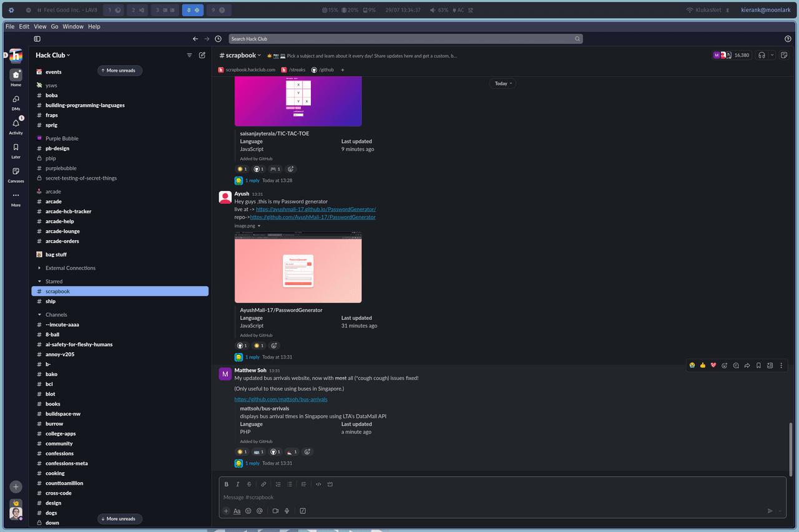
Task: Bookmark Matthew Soh's message for later
Action: coord(758,365)
